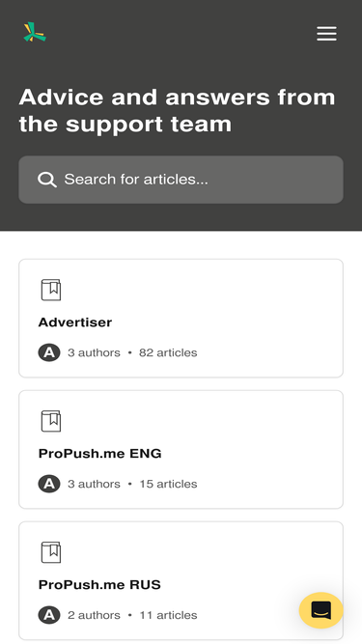362x644 pixels.
Task: Click the ProPush.me RUS author avatar
Action: coord(49,615)
